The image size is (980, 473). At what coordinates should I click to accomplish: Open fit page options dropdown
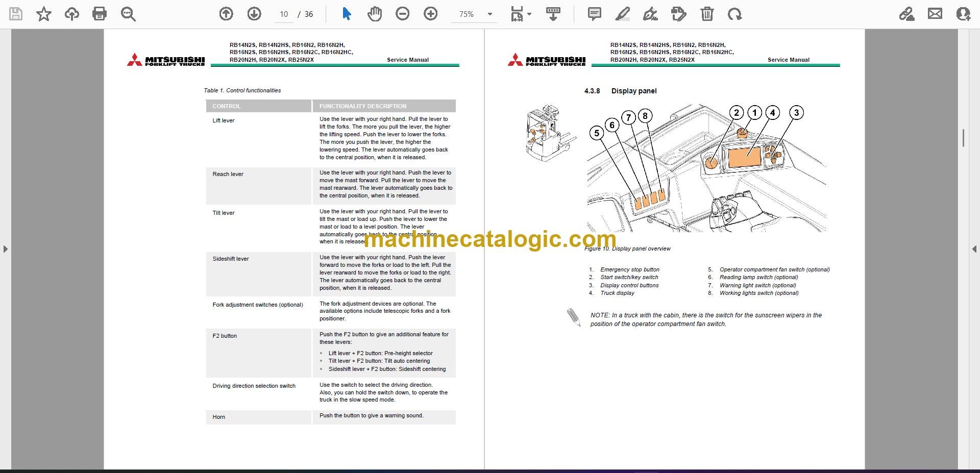(521, 14)
